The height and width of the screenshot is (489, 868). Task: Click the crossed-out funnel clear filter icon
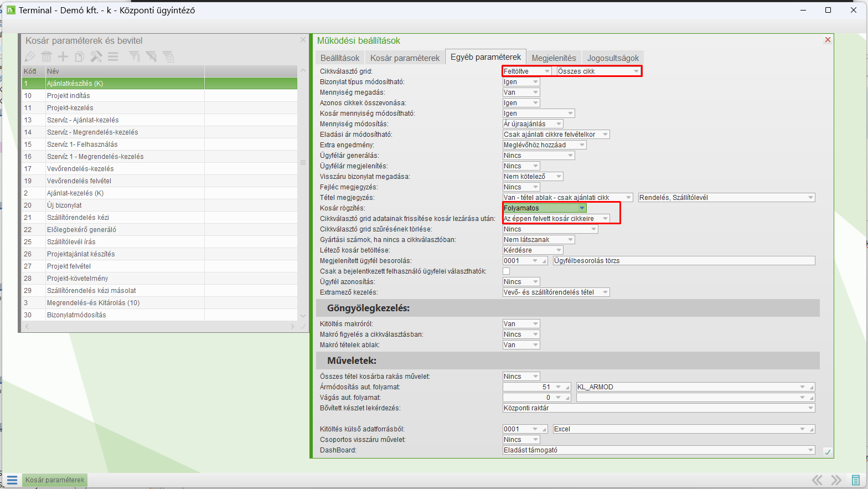pos(151,56)
